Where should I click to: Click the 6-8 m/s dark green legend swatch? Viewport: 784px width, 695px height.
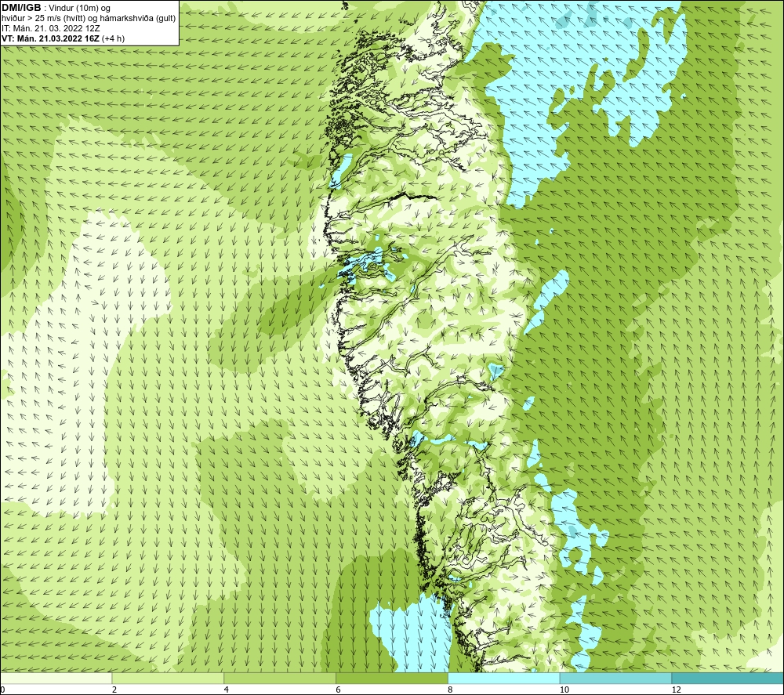click(x=391, y=678)
